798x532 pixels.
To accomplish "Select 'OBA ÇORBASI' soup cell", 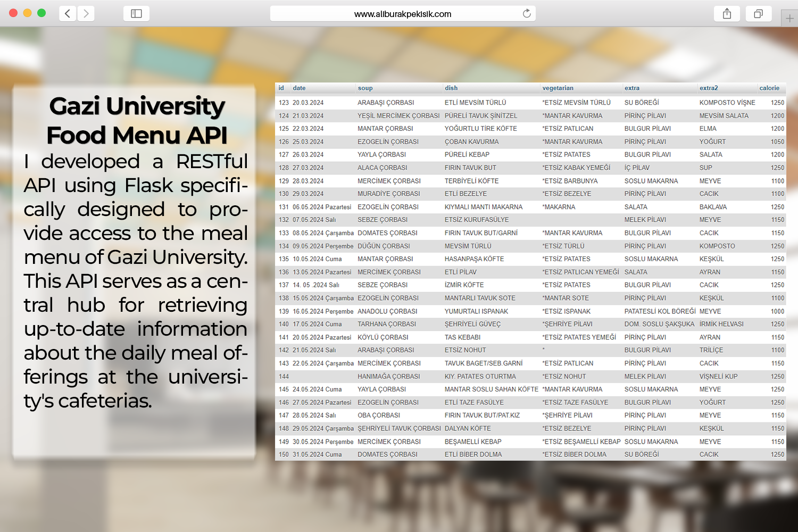I will (x=379, y=415).
